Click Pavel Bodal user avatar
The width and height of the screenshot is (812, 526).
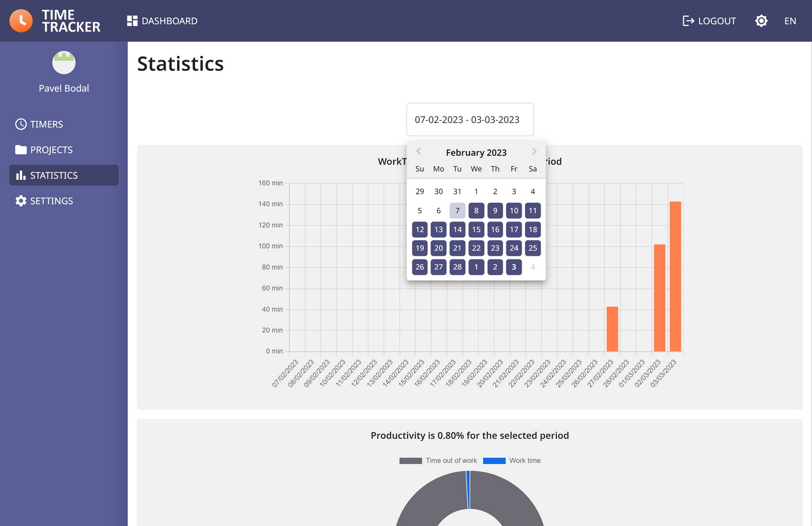pyautogui.click(x=64, y=62)
